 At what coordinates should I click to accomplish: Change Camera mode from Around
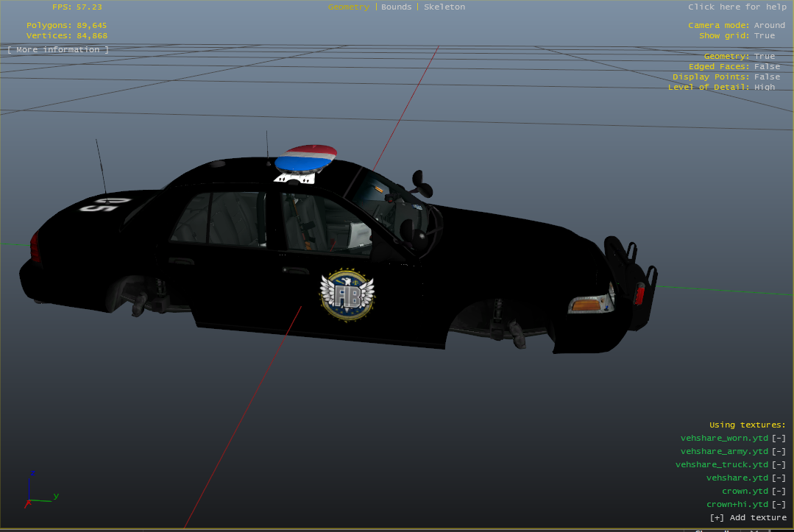tap(769, 25)
